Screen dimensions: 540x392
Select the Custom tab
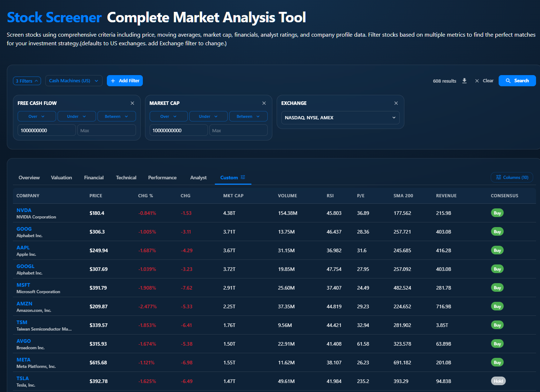pyautogui.click(x=233, y=177)
